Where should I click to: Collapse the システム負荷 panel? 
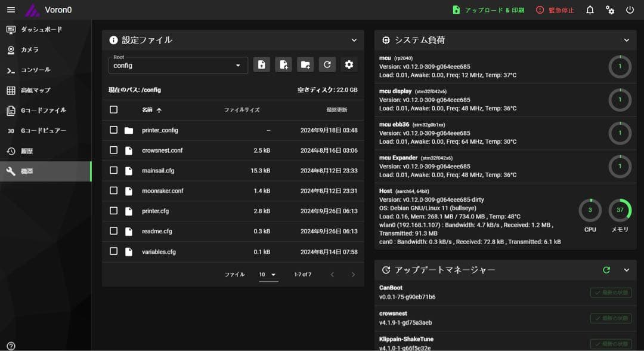(626, 40)
